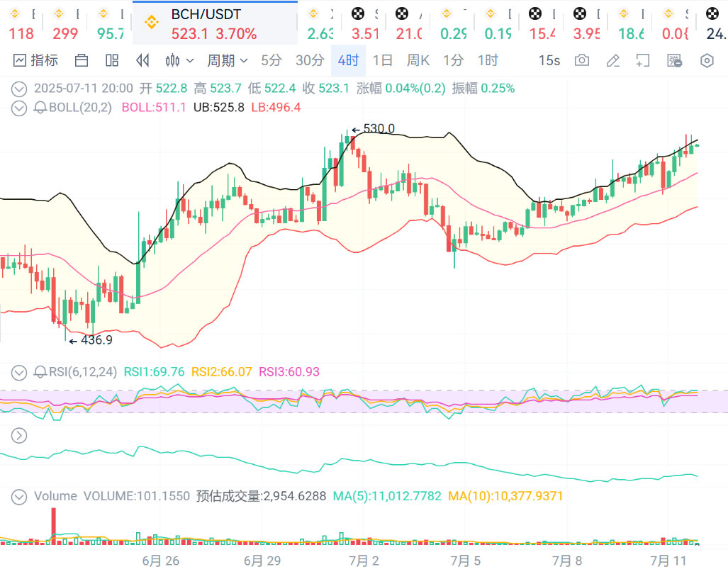Toggle the 弹 bullet-comments icon
This screenshot has height=574, width=728.
(x=675, y=61)
